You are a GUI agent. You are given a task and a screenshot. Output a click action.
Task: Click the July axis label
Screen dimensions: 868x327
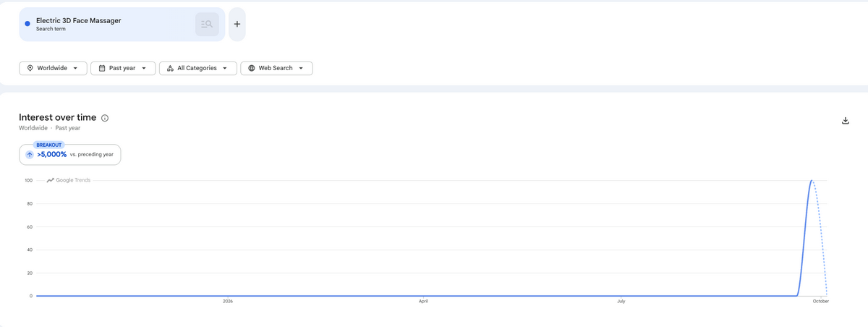pos(621,301)
